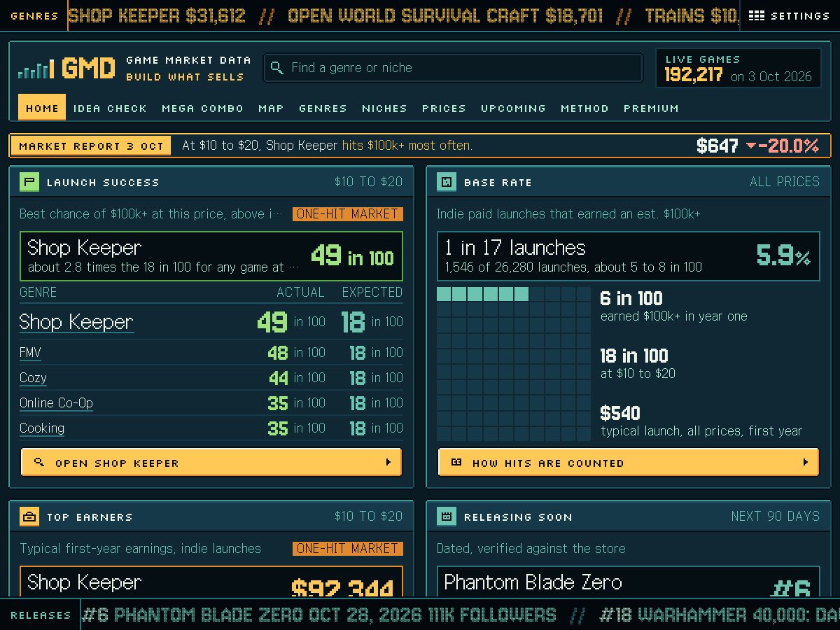
Task: Click arrow on How Hits Are Counted button
Action: pos(806,462)
